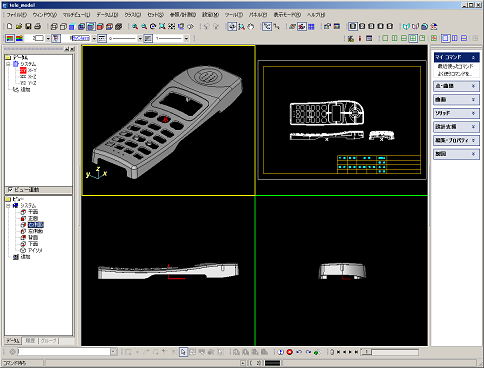
Task: Click the pan hand tool icon
Action: tap(251, 26)
